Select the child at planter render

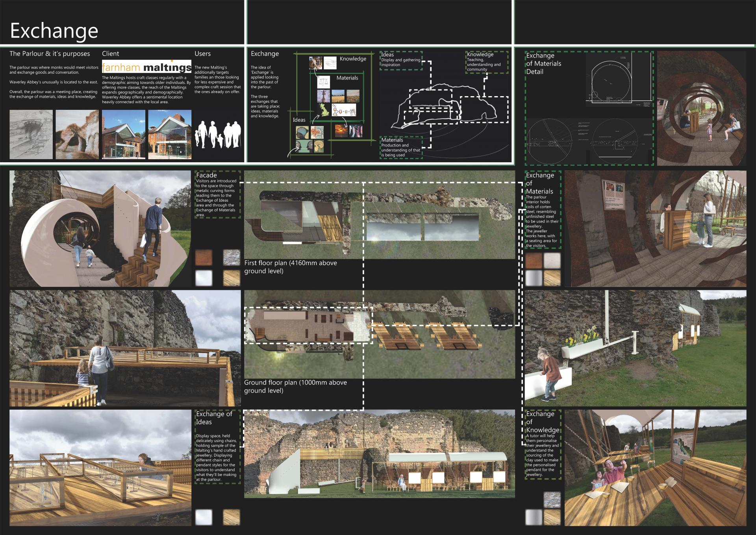point(635,348)
